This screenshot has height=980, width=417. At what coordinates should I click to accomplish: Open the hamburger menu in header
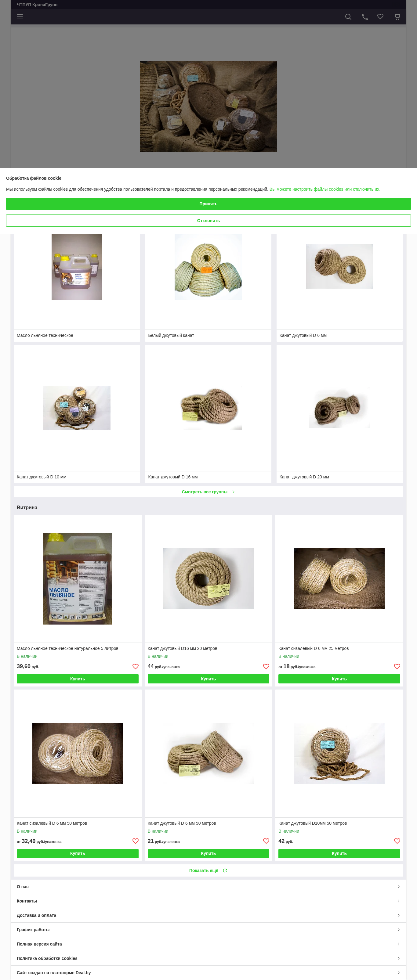click(x=20, y=17)
